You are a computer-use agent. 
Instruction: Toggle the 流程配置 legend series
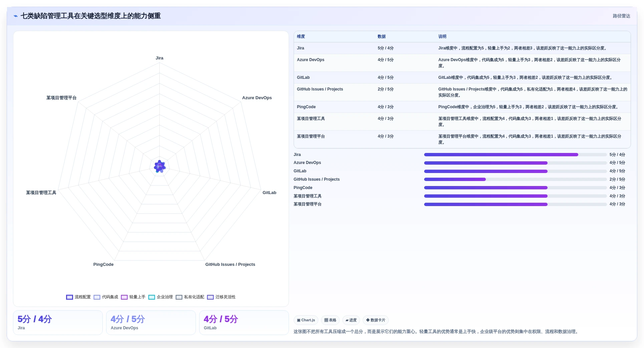pyautogui.click(x=78, y=297)
